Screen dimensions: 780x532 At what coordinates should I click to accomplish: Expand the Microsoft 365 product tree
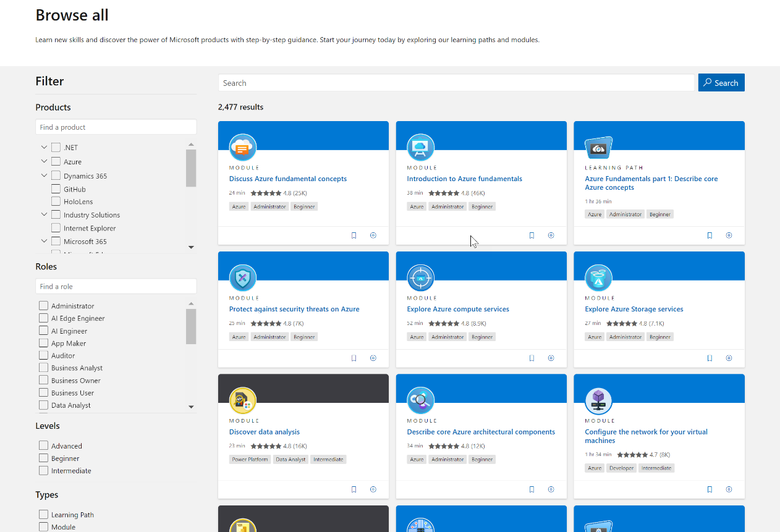coord(44,241)
